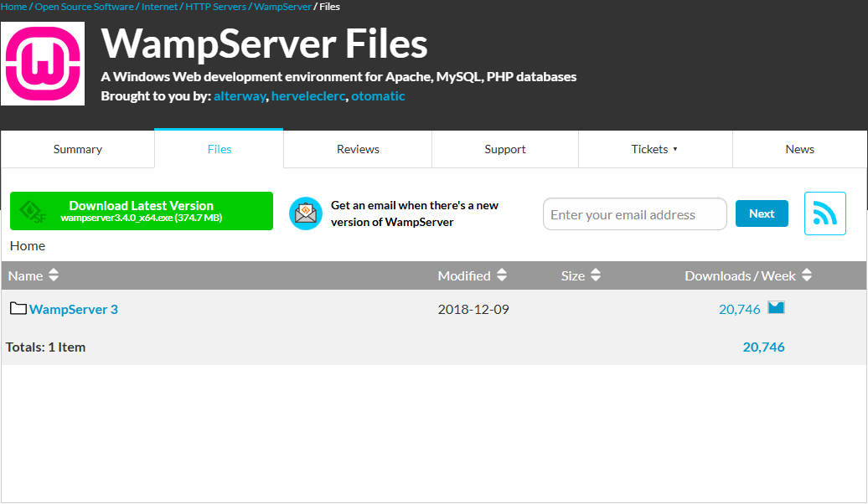Click the Home path label above the table
The height and width of the screenshot is (504, 868).
click(x=28, y=245)
